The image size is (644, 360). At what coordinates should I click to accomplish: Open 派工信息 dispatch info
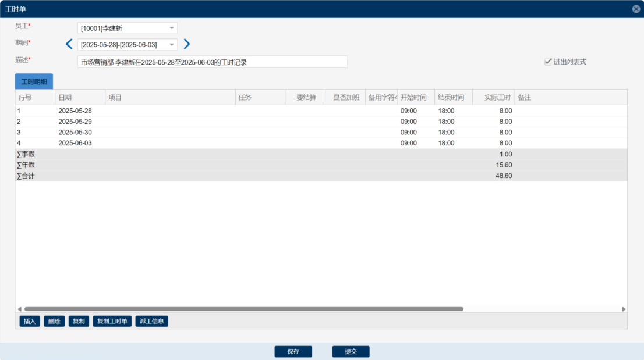151,321
